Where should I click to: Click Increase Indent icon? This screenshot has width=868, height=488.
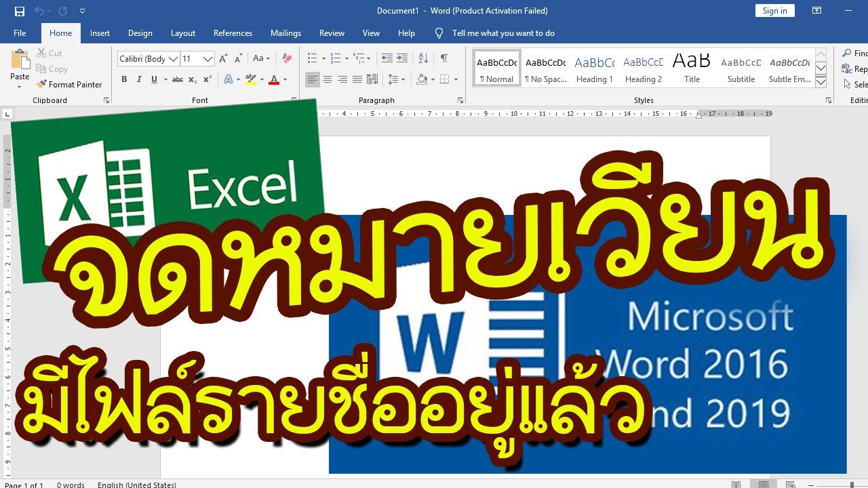click(402, 59)
